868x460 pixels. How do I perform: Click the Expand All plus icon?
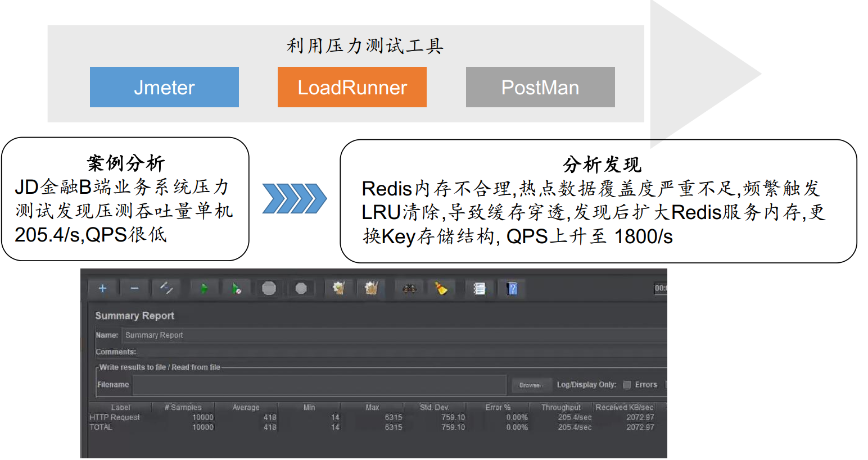pos(102,289)
